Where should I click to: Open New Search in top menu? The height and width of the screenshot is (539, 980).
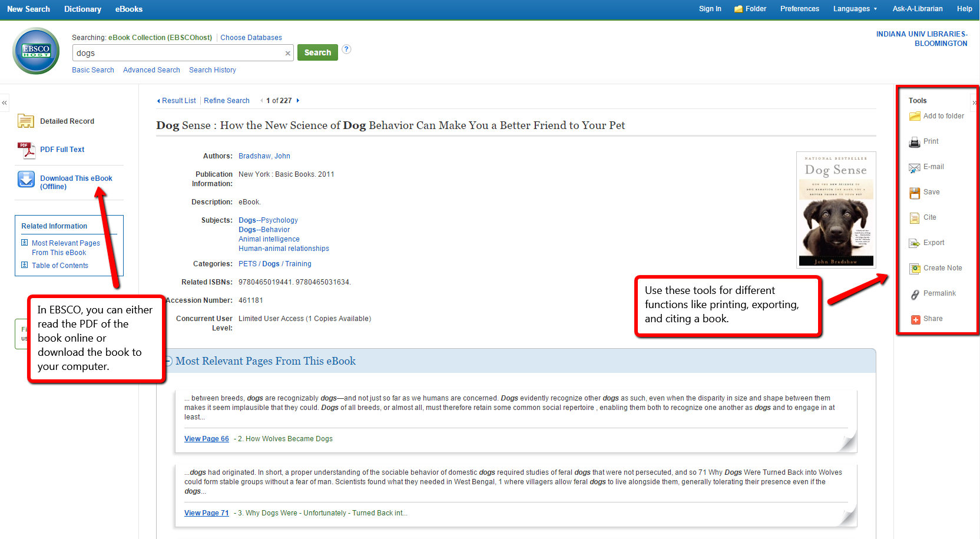pos(28,9)
